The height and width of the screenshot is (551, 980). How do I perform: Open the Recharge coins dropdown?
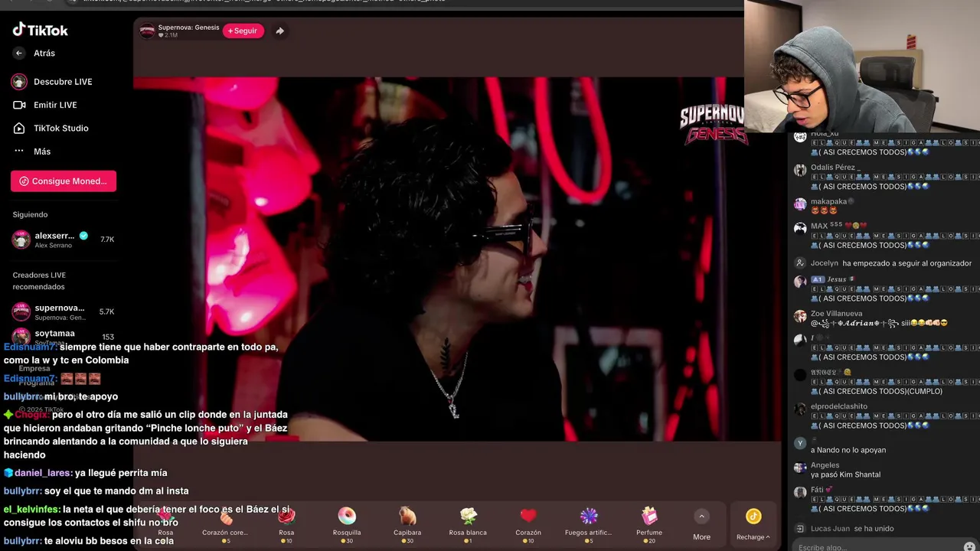[753, 525]
